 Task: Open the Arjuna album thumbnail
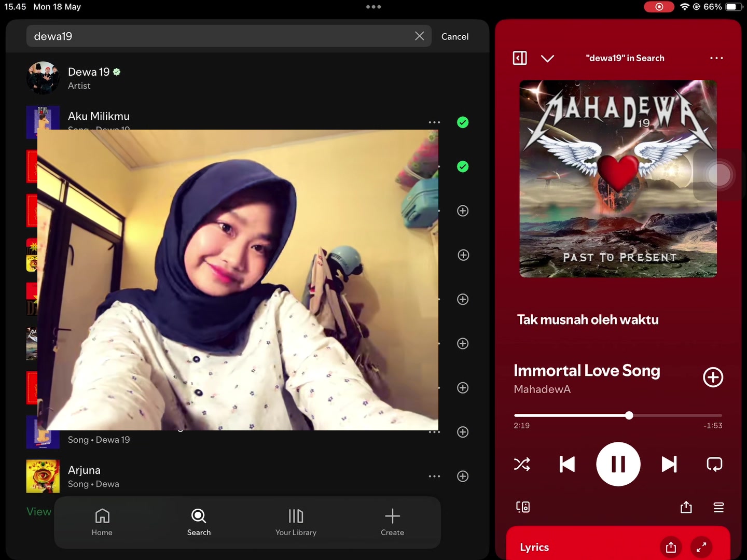43,476
